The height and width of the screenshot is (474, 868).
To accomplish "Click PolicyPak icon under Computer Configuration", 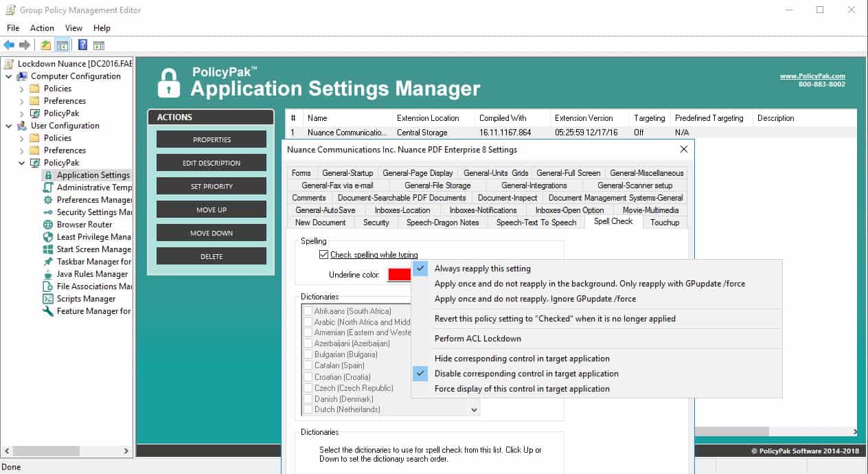I will (x=35, y=113).
